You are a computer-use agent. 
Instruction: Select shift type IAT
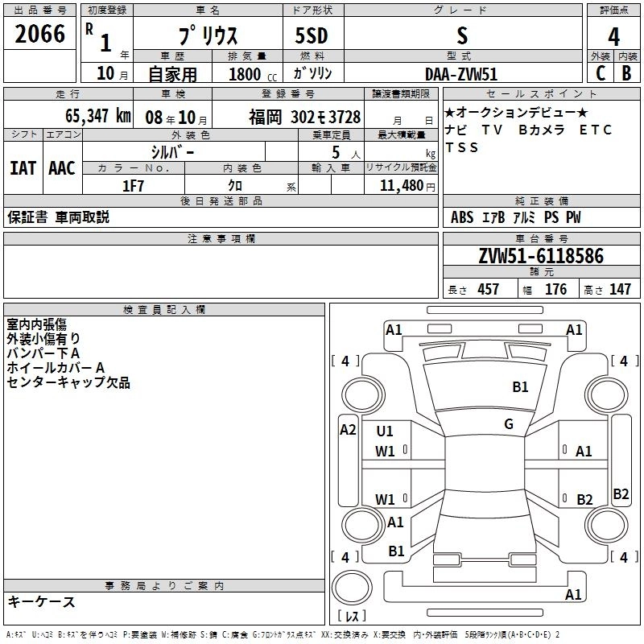[x=23, y=168]
